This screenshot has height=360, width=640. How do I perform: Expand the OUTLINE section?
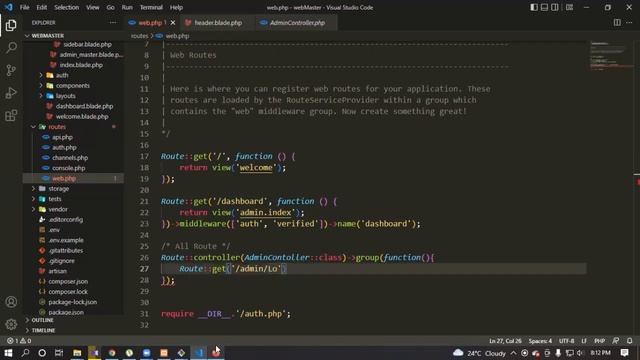[42, 320]
